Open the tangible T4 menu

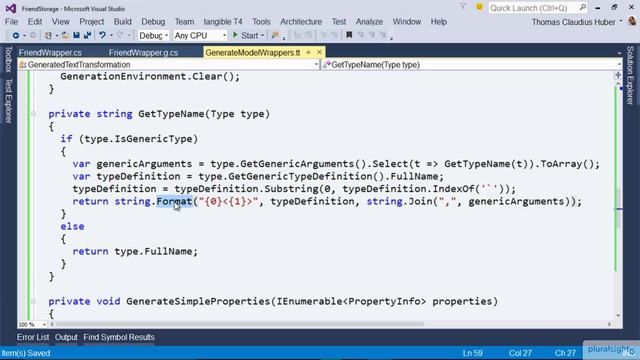[223, 22]
